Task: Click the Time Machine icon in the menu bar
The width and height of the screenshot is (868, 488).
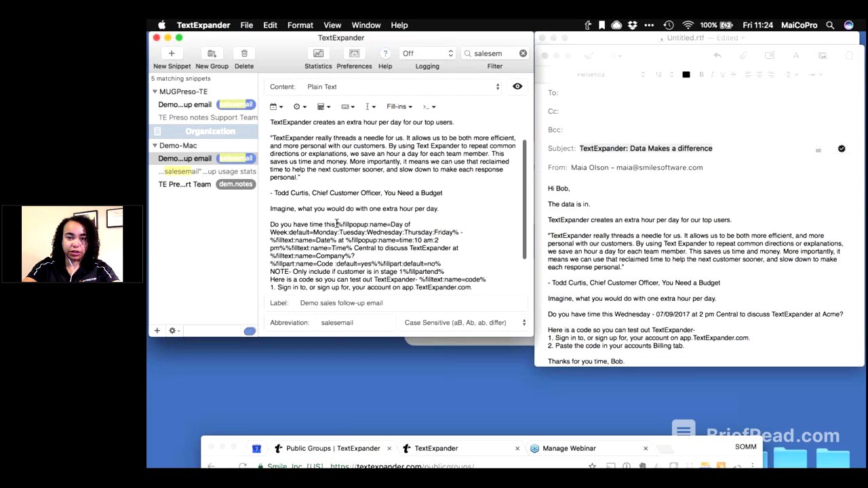Action: coord(669,25)
